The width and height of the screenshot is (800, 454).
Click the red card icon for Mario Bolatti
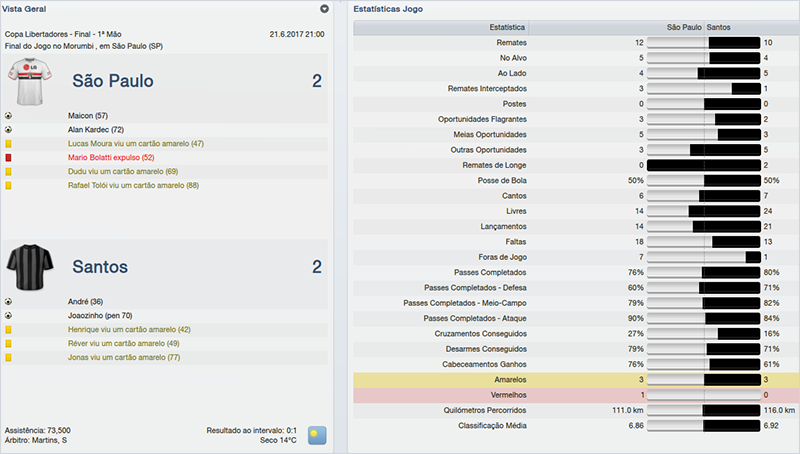8,158
